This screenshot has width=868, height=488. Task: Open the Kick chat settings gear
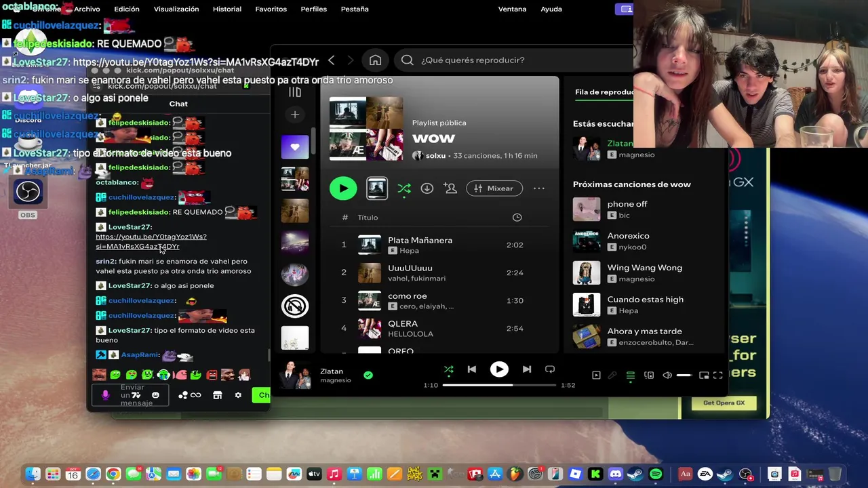[238, 395]
